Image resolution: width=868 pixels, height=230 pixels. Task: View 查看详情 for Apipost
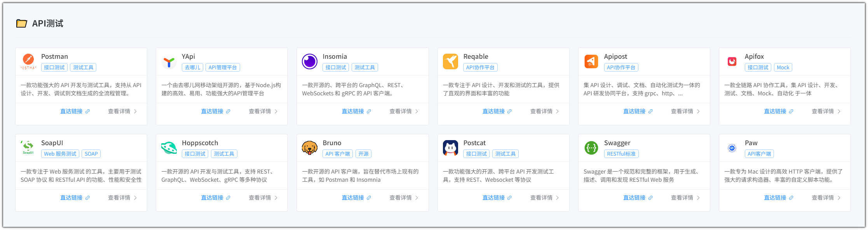point(685,111)
